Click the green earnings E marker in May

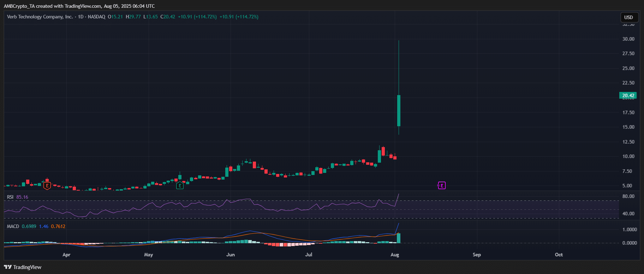tap(180, 185)
